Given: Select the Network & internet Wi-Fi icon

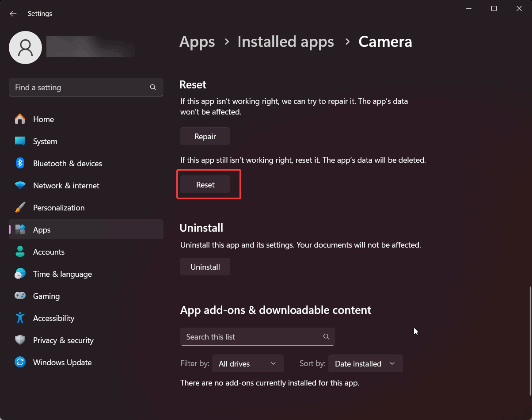Looking at the screenshot, I should (20, 186).
